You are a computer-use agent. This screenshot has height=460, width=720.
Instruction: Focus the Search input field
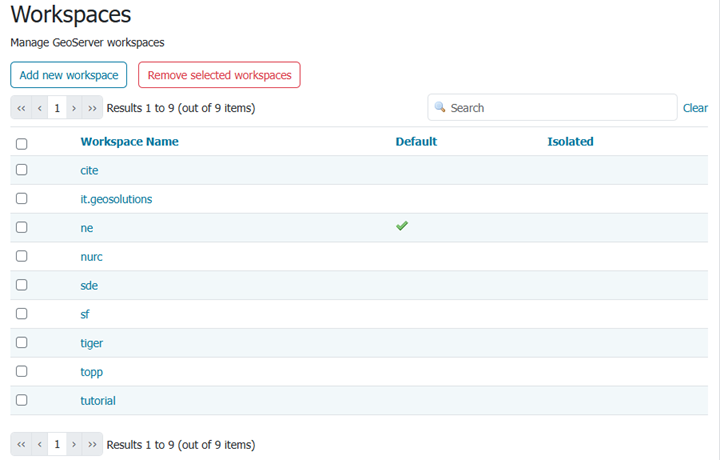pyautogui.click(x=560, y=108)
